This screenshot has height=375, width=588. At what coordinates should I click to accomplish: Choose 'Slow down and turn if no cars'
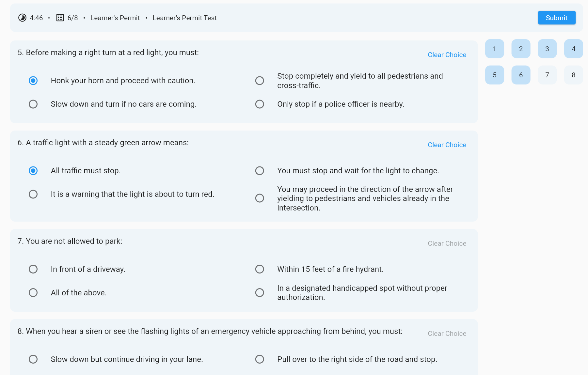tap(33, 104)
